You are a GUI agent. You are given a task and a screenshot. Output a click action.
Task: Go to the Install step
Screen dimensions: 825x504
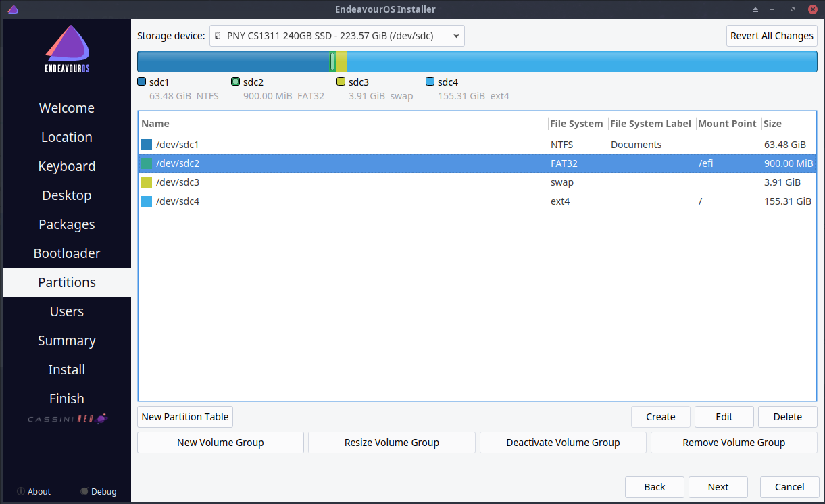(67, 370)
